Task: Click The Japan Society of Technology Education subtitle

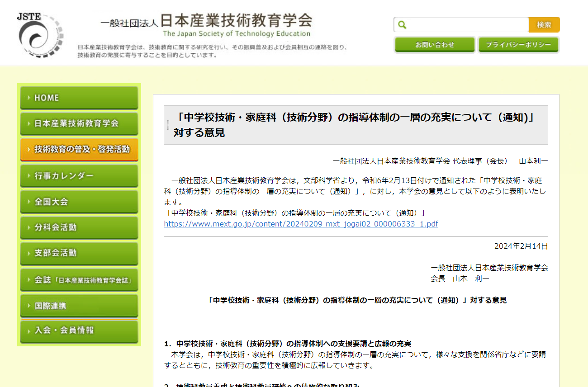Action: [237, 33]
